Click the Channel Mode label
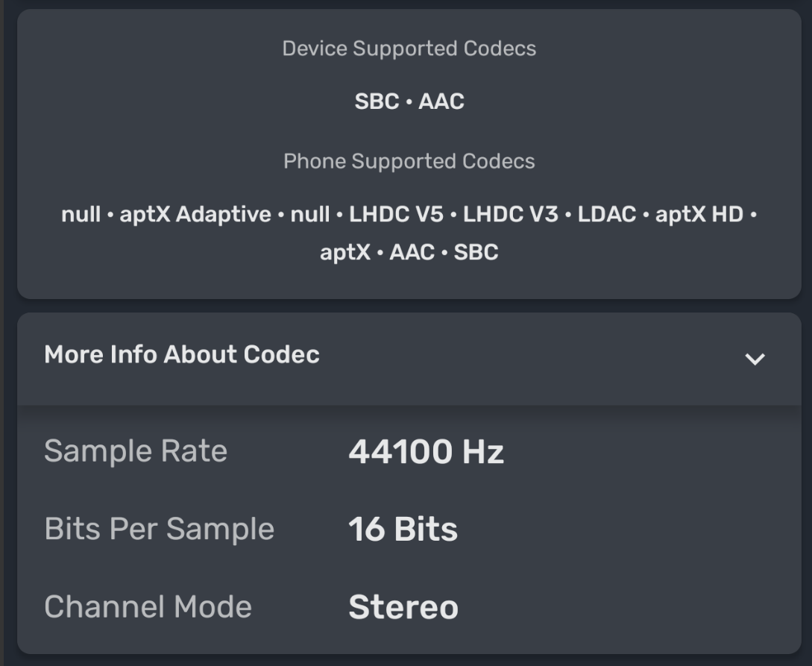This screenshot has height=666, width=812. click(x=148, y=606)
